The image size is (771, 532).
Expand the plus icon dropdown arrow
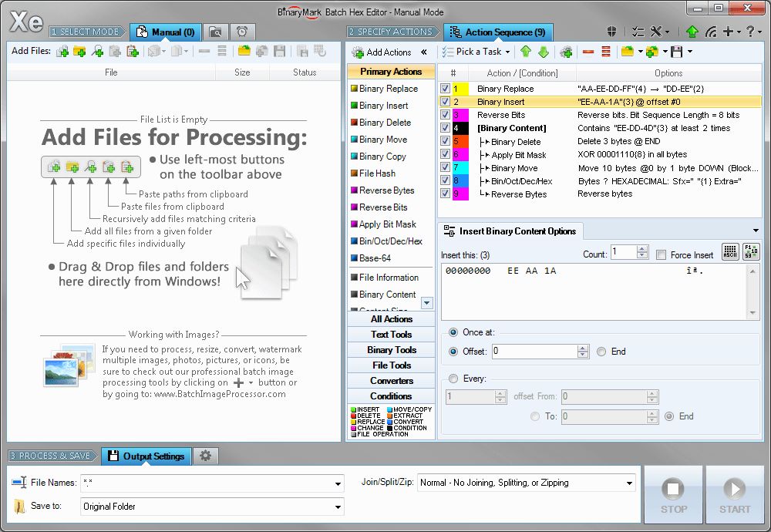click(739, 32)
